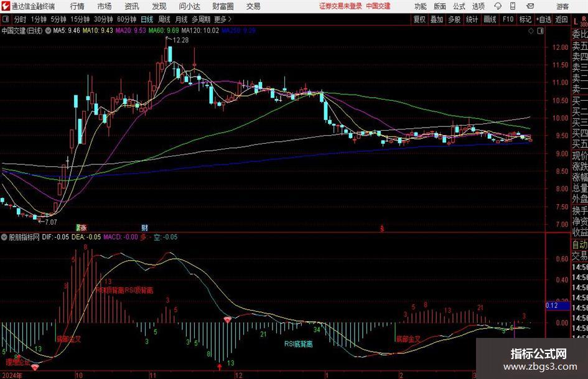Click the Tongdaxin red logo icon
This screenshot has width=588, height=379.
[6, 6]
